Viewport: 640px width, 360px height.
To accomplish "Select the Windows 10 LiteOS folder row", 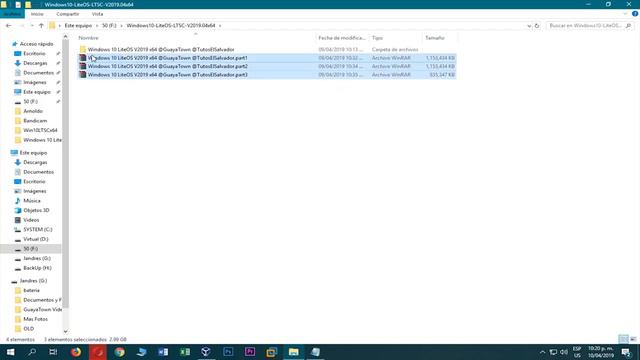I will [x=267, y=49].
